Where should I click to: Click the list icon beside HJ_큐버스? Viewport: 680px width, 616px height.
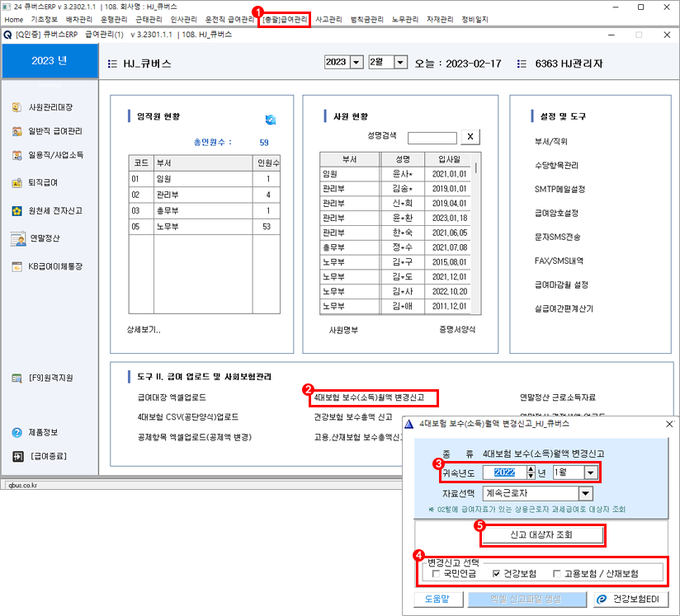coord(112,63)
